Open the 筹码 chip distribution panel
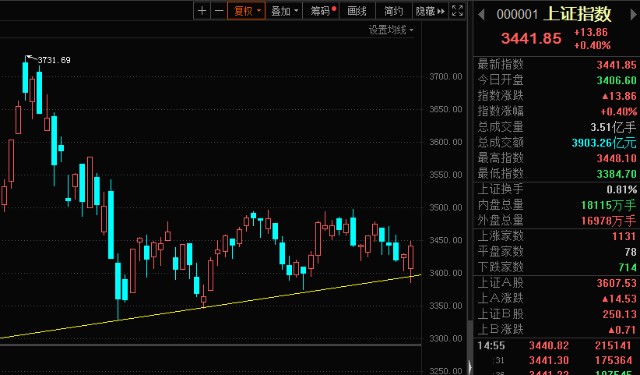640x375 pixels. tap(322, 11)
